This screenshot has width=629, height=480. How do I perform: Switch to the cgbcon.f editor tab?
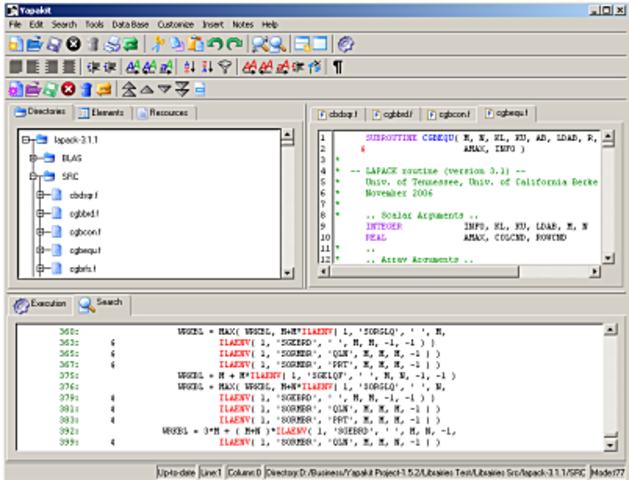point(448,114)
